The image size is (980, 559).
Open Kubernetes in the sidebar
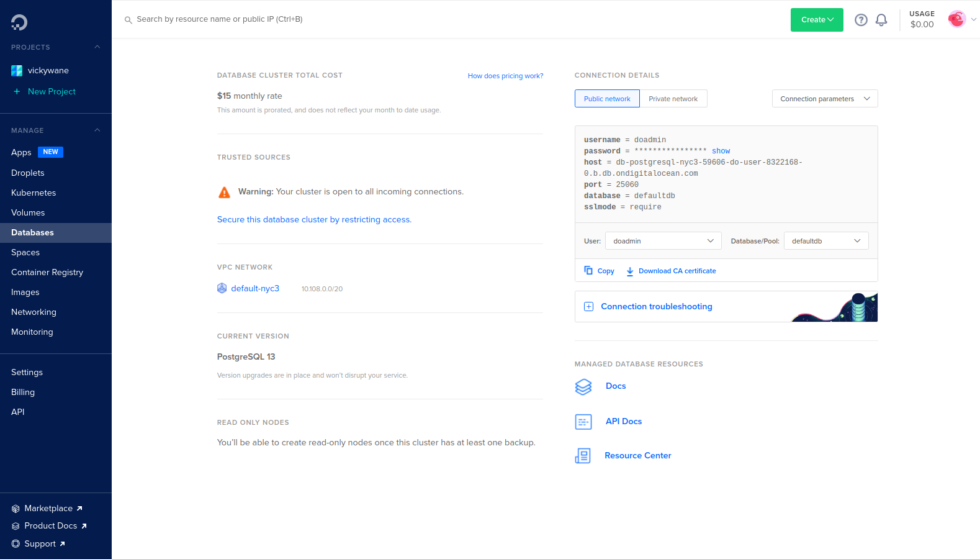pos(34,193)
